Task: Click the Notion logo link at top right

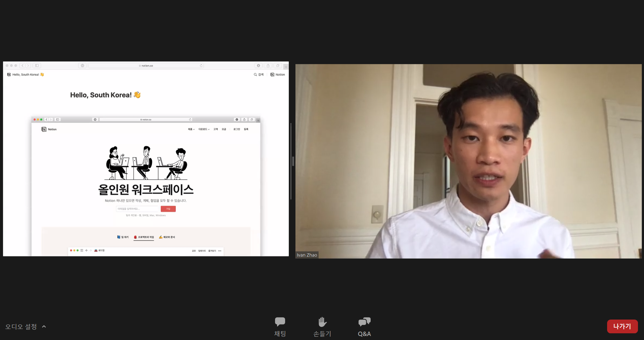Action: (278, 75)
